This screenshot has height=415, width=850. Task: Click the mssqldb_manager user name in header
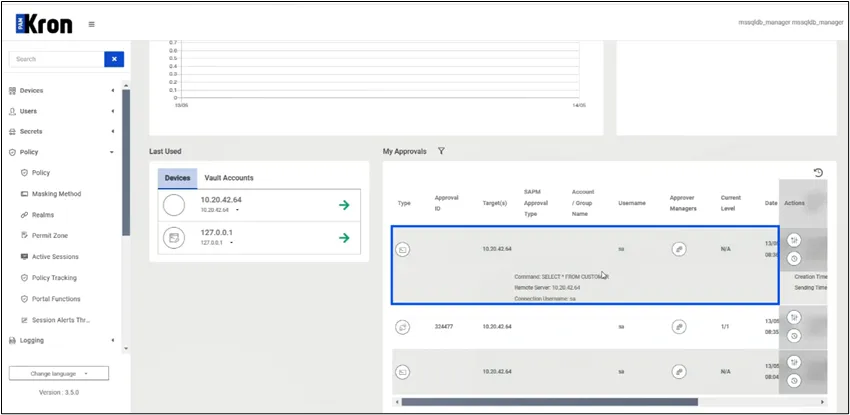point(790,23)
